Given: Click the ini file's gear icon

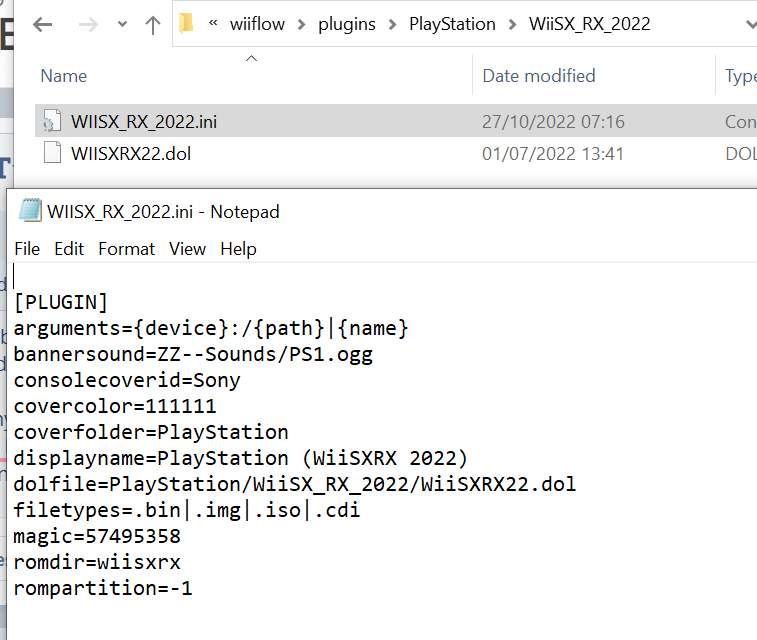Looking at the screenshot, I should pos(52,121).
